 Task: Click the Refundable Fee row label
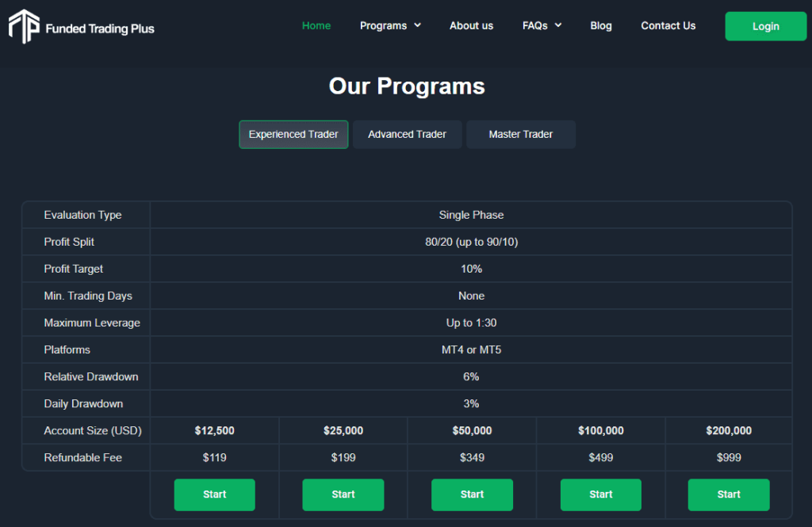coord(82,457)
